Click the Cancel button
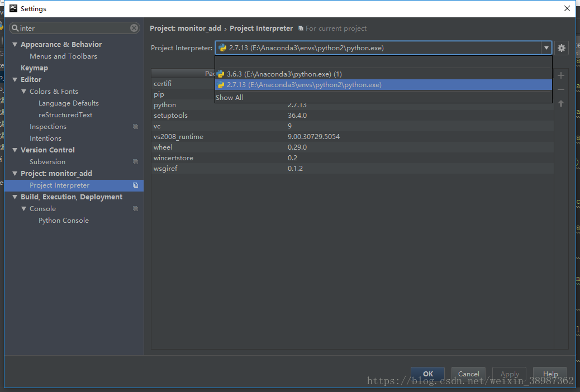The height and width of the screenshot is (392, 580). [x=468, y=374]
